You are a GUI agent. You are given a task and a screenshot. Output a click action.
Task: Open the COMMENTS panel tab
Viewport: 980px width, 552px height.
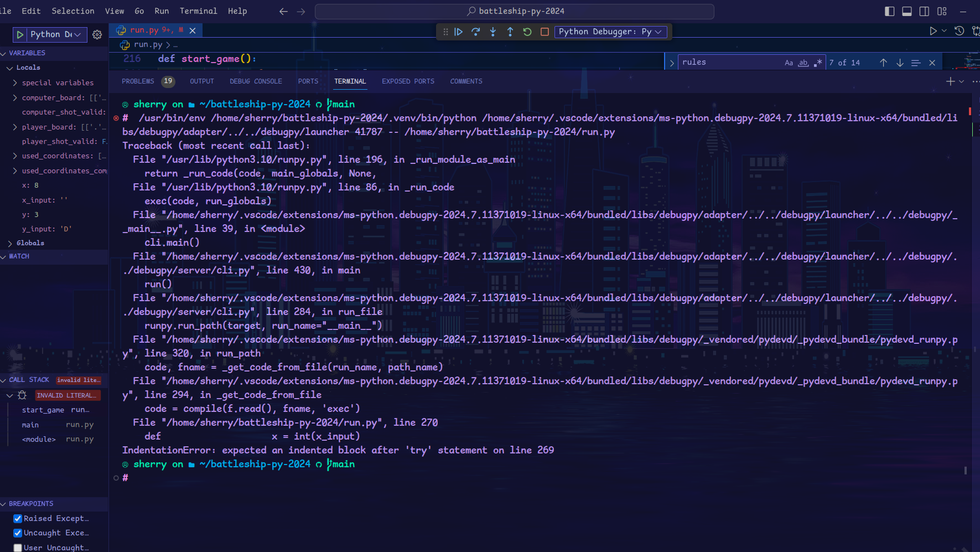coord(466,81)
